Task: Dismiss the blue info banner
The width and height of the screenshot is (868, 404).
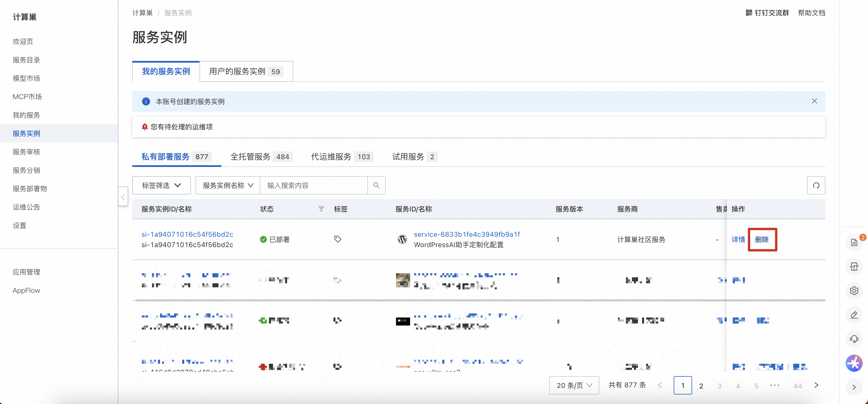Action: (814, 101)
